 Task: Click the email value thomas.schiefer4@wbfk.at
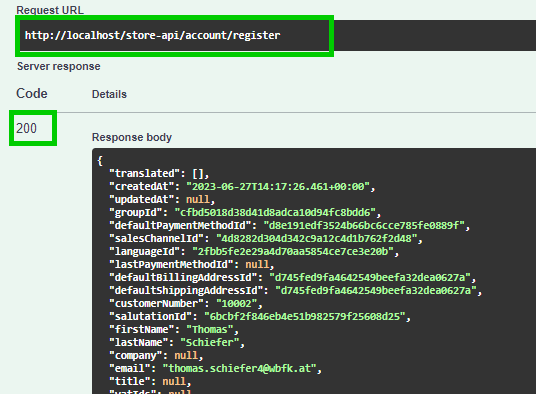pos(239,368)
